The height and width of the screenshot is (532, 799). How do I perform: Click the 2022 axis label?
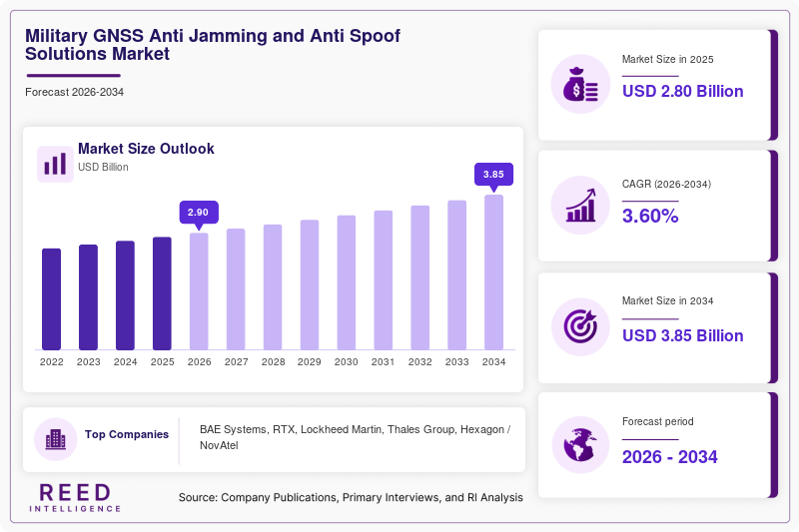[52, 362]
